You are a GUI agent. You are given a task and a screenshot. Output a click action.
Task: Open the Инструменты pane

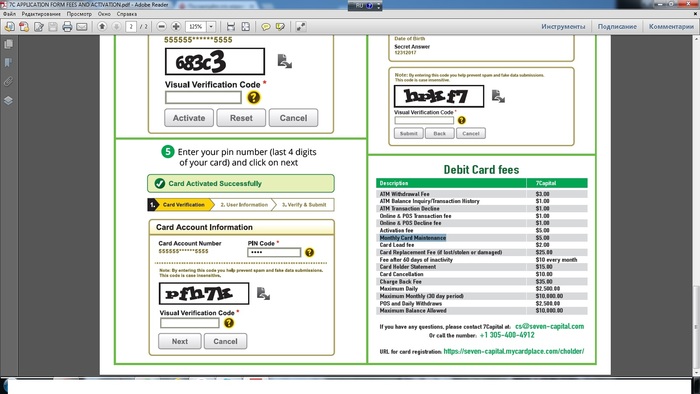point(563,27)
